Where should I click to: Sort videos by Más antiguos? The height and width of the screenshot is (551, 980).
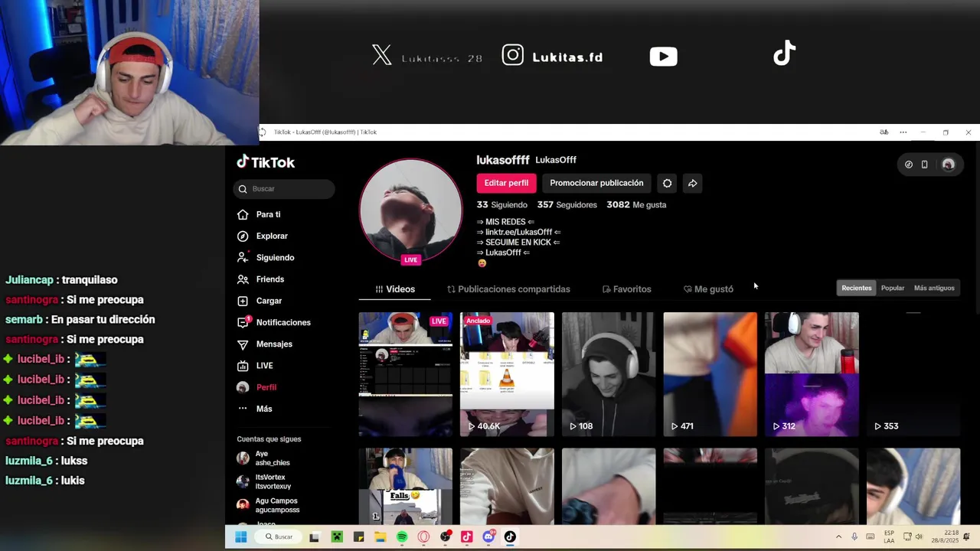click(934, 288)
